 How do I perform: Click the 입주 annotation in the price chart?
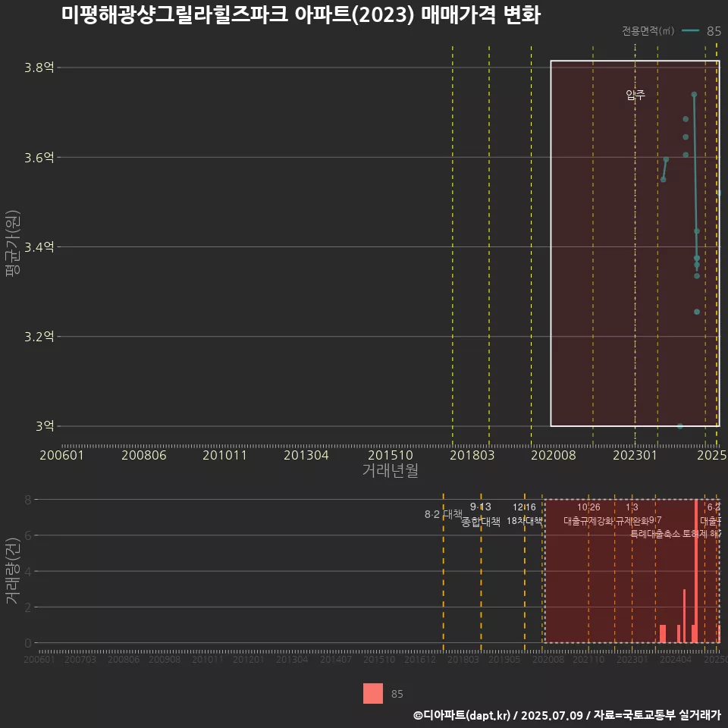(x=635, y=95)
